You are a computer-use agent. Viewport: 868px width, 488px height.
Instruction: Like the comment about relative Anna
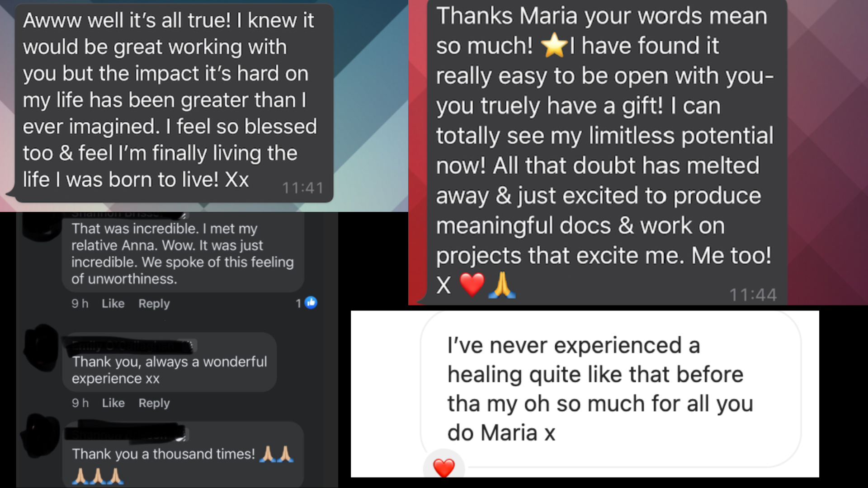113,304
